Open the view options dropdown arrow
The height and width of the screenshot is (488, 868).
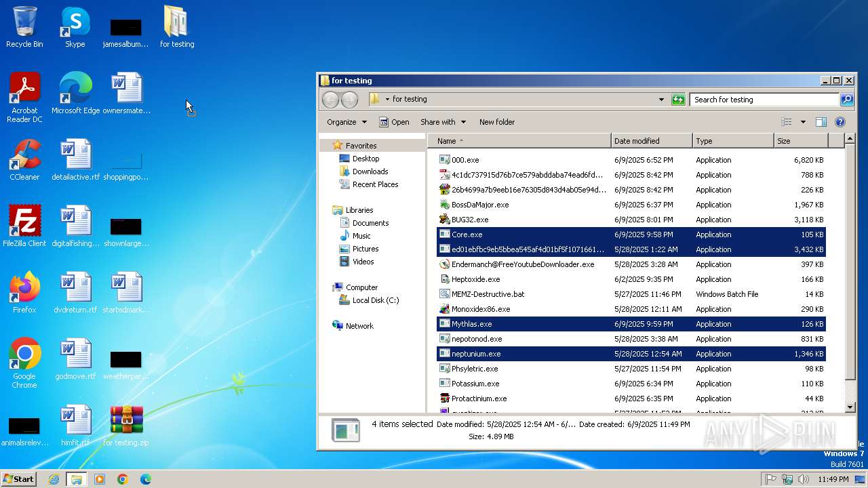click(803, 122)
